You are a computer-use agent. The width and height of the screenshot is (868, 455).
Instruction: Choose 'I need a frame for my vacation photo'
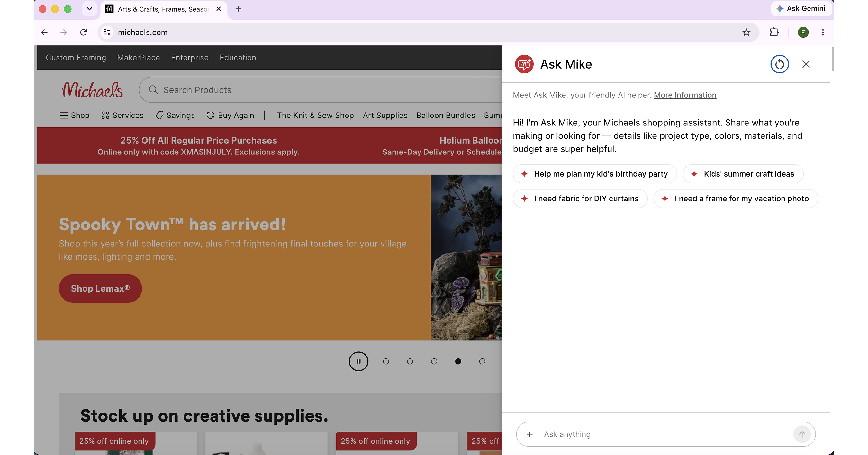[x=736, y=199]
